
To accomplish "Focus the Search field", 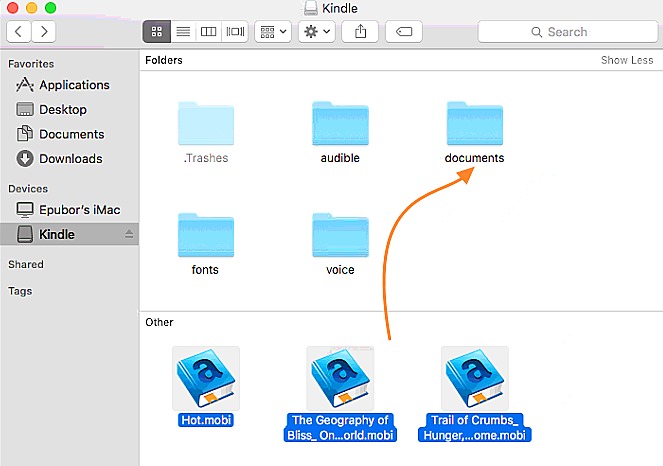I will point(568,32).
